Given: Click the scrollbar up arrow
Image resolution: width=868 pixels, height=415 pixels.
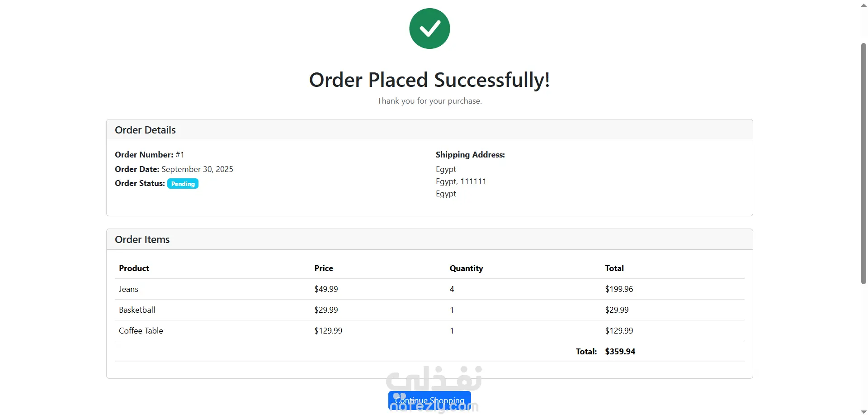Looking at the screenshot, I should [x=863, y=5].
